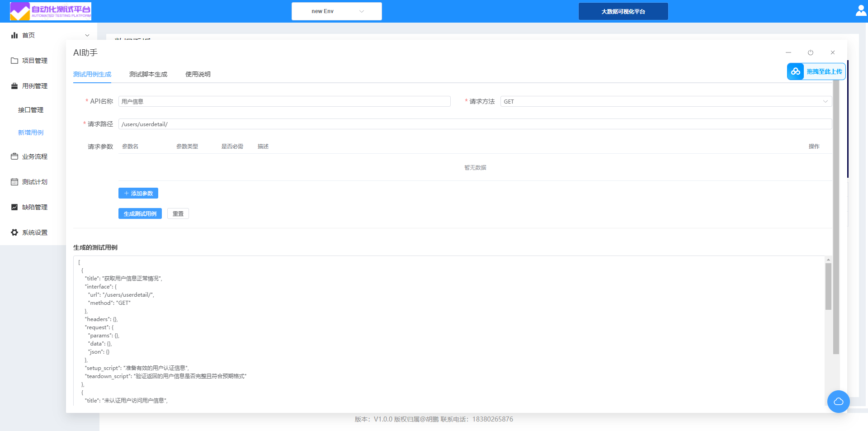Click the textarea scroll-up arrow
Viewport: 868px width, 431px height.
pyautogui.click(x=828, y=260)
